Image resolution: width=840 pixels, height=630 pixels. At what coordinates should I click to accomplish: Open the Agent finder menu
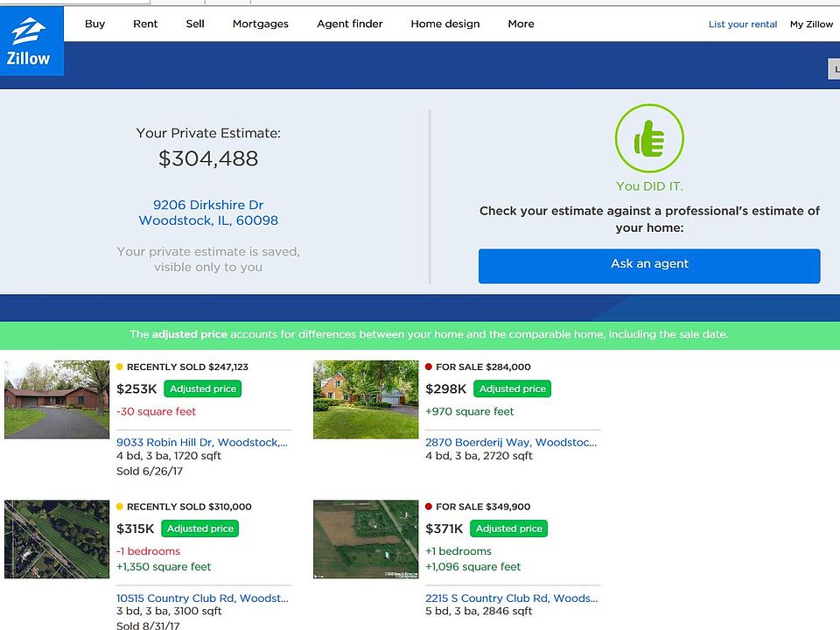(350, 24)
